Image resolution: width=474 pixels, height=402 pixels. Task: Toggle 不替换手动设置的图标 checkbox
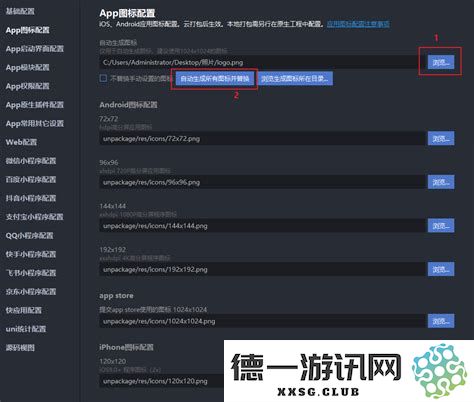click(103, 78)
